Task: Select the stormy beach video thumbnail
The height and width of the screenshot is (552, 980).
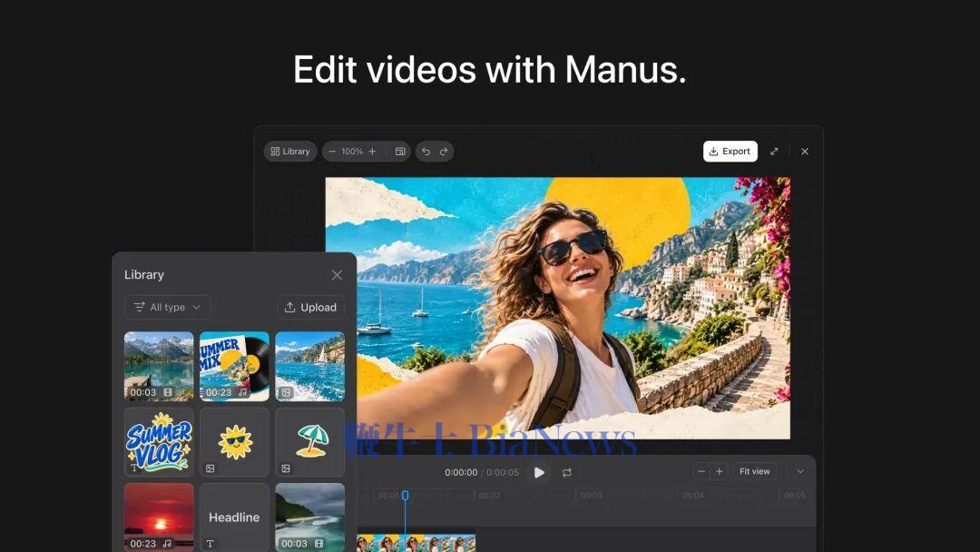Action: click(310, 517)
